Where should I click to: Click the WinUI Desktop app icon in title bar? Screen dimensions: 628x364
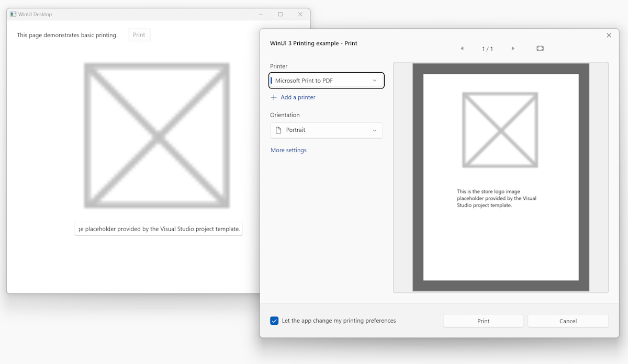14,14
